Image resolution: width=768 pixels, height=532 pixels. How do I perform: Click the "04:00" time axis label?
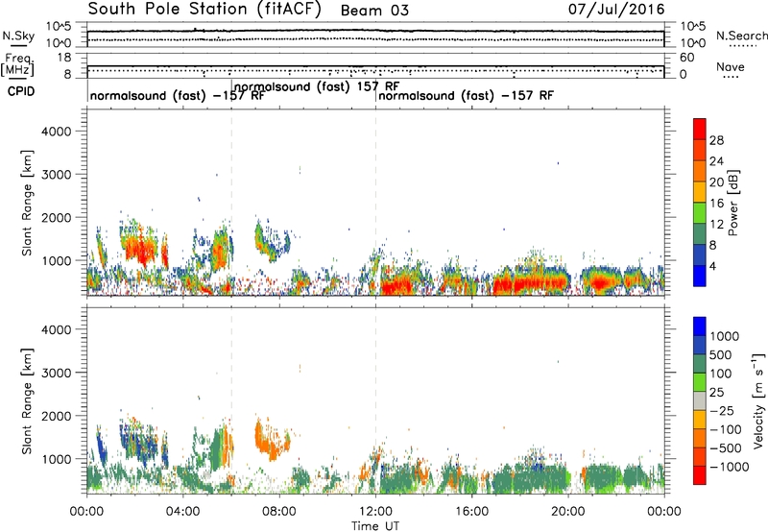(x=182, y=512)
